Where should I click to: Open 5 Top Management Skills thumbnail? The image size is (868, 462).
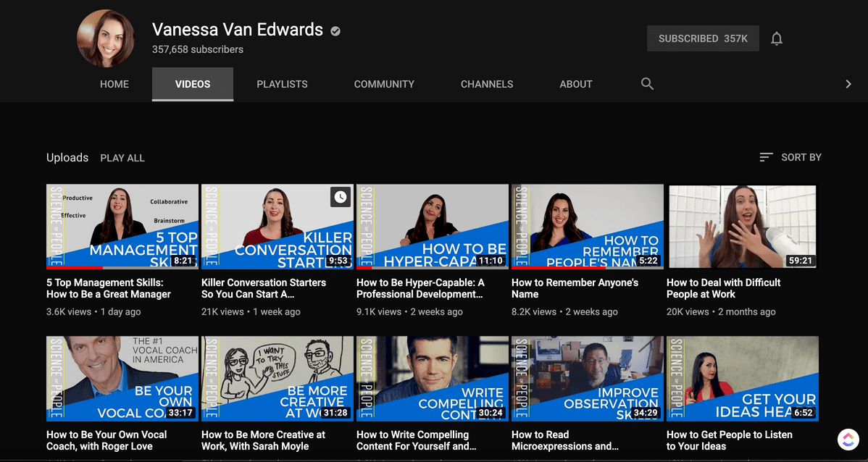click(122, 227)
